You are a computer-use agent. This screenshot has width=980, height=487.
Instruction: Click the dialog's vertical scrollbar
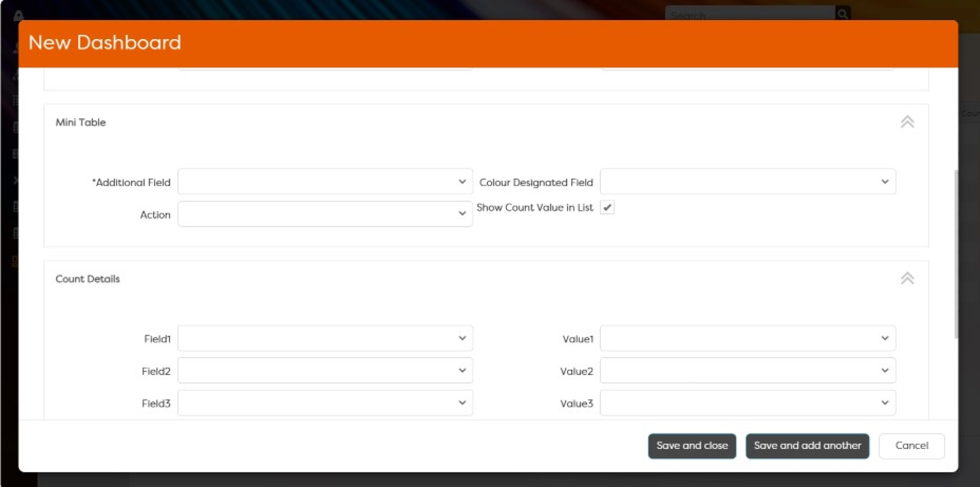(x=956, y=254)
